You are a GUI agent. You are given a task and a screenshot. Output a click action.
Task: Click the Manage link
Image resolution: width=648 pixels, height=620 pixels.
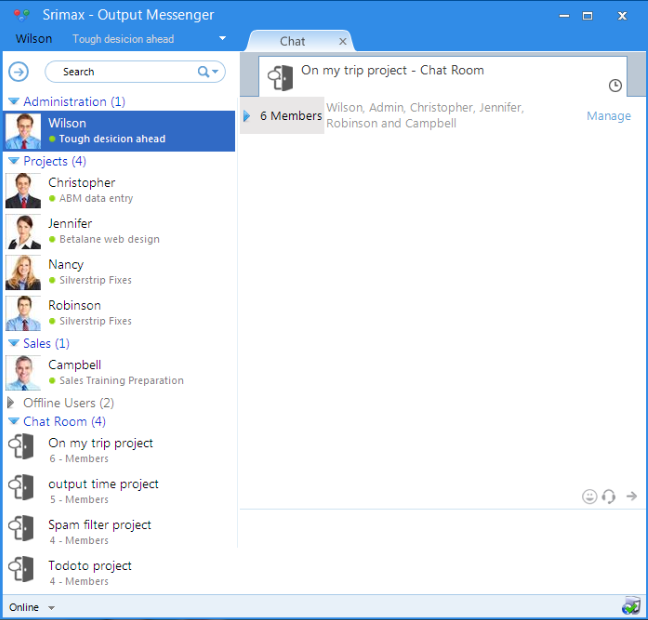point(608,116)
